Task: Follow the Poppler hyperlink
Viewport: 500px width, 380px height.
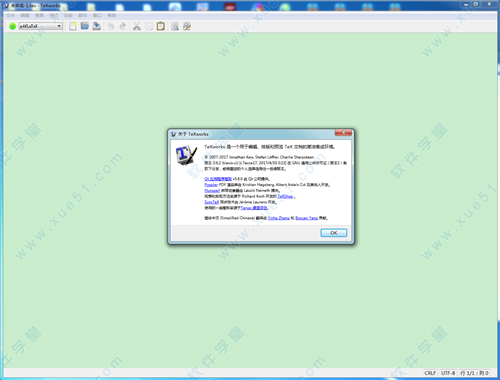Action: [211, 185]
